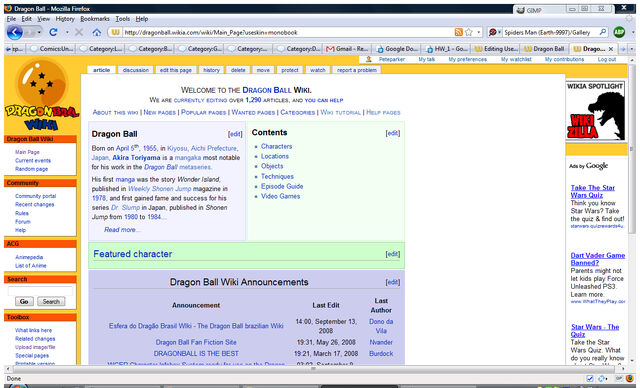This screenshot has height=388, width=640.
Task: Go to the browser home icon
Action: click(96, 32)
